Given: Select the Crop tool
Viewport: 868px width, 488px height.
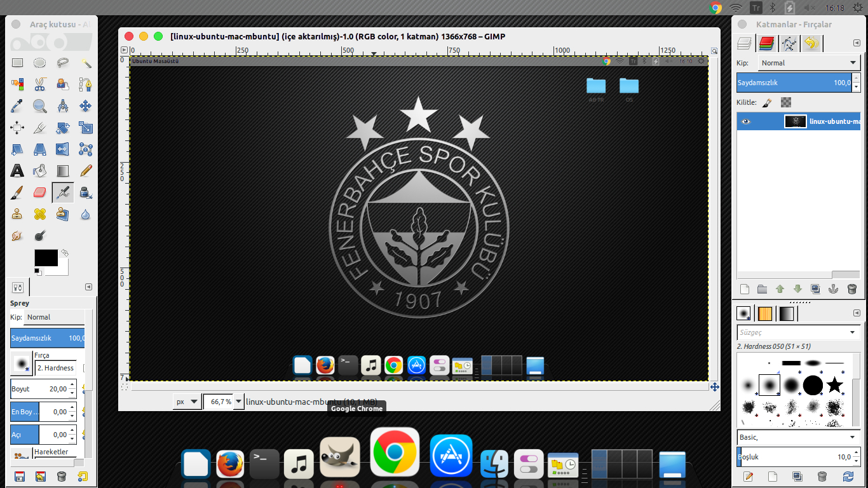Looking at the screenshot, I should (40, 128).
